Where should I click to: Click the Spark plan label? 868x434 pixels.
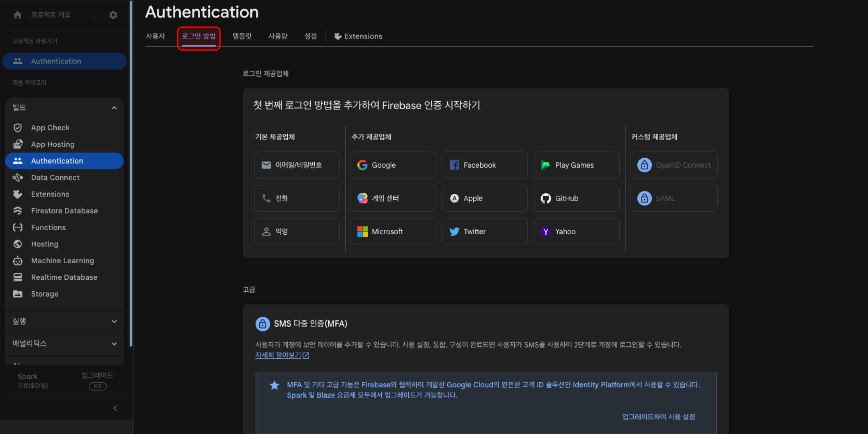point(28,377)
